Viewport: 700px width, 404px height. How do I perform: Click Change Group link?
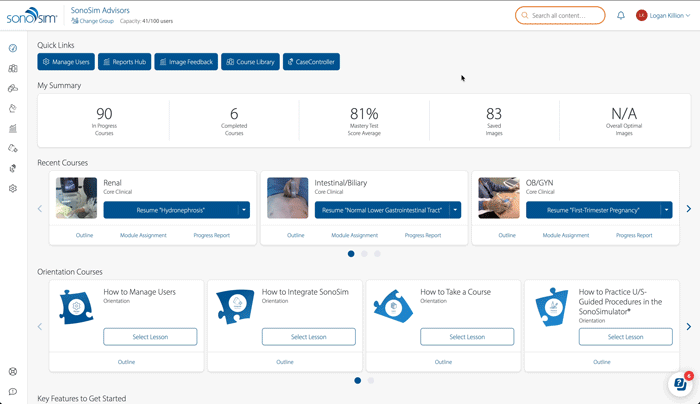tap(92, 21)
